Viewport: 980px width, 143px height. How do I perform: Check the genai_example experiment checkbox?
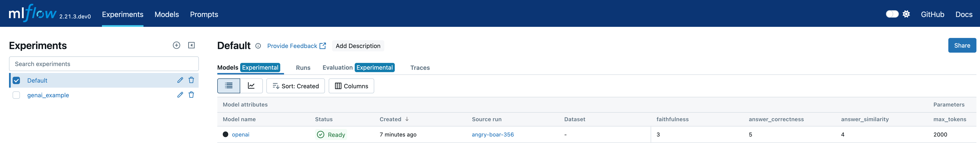(16, 95)
